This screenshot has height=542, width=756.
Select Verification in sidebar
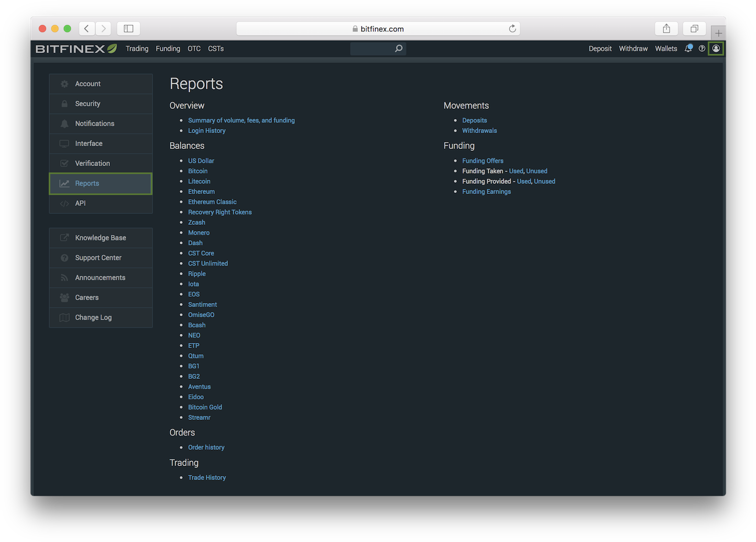[x=101, y=164]
